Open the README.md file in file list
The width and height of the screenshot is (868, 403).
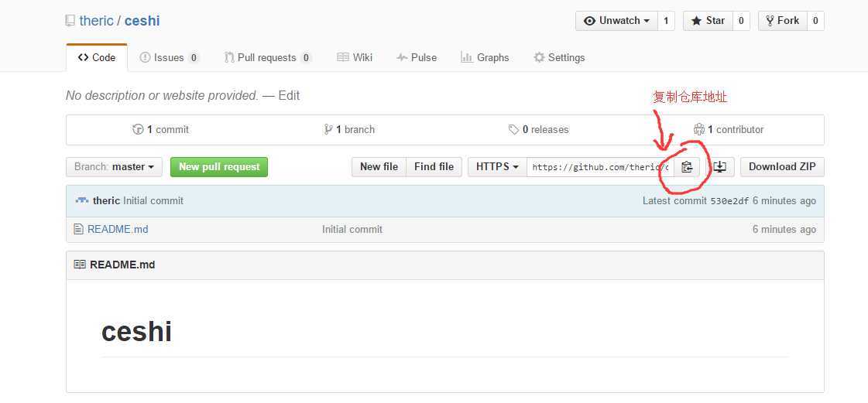point(118,229)
